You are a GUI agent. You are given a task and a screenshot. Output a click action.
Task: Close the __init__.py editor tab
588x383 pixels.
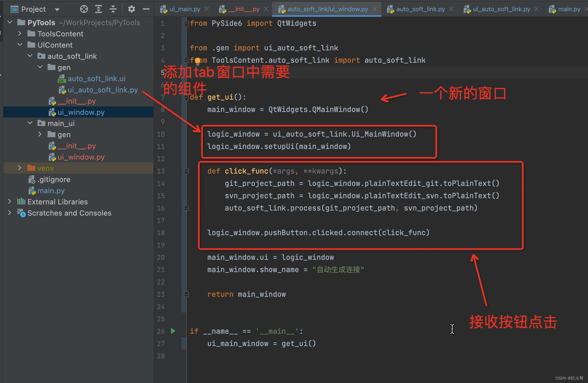(x=266, y=9)
